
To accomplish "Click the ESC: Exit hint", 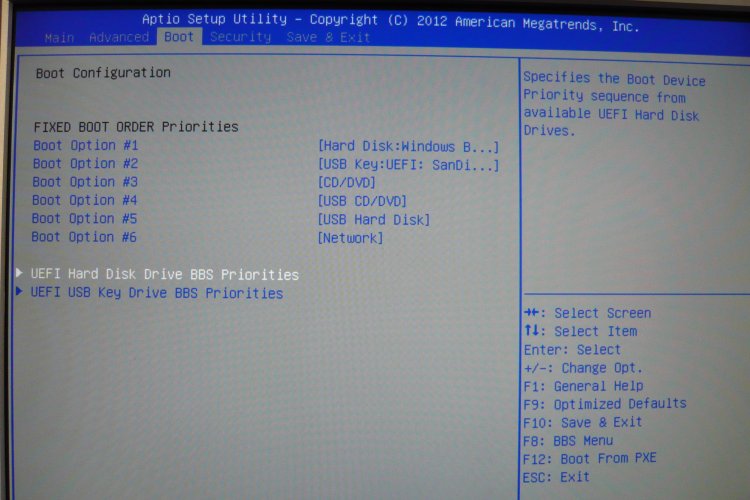I will point(556,477).
